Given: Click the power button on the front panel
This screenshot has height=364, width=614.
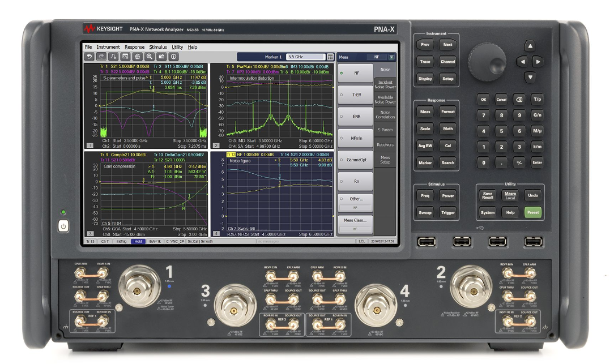Looking at the screenshot, I should click(63, 226).
